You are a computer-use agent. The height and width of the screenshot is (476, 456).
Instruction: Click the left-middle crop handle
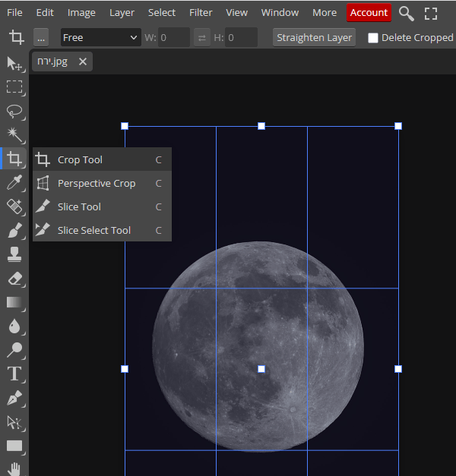point(125,369)
